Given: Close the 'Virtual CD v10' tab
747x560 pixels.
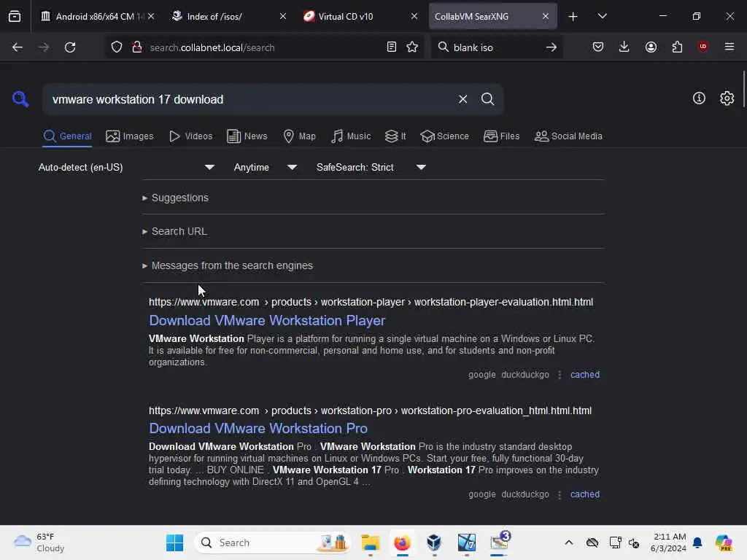Looking at the screenshot, I should coord(414,16).
